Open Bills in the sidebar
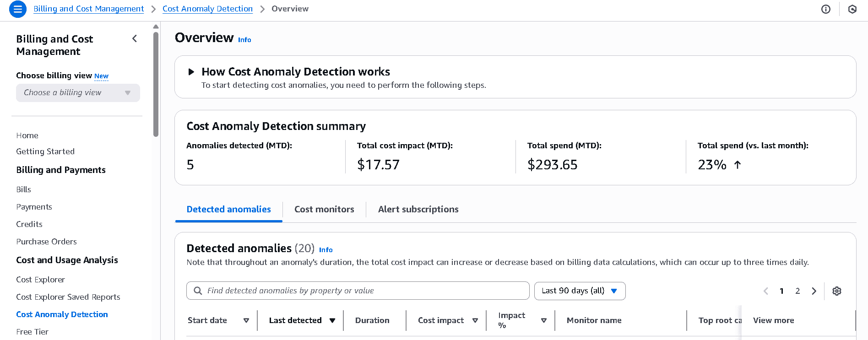This screenshot has width=868, height=340. 23,189
